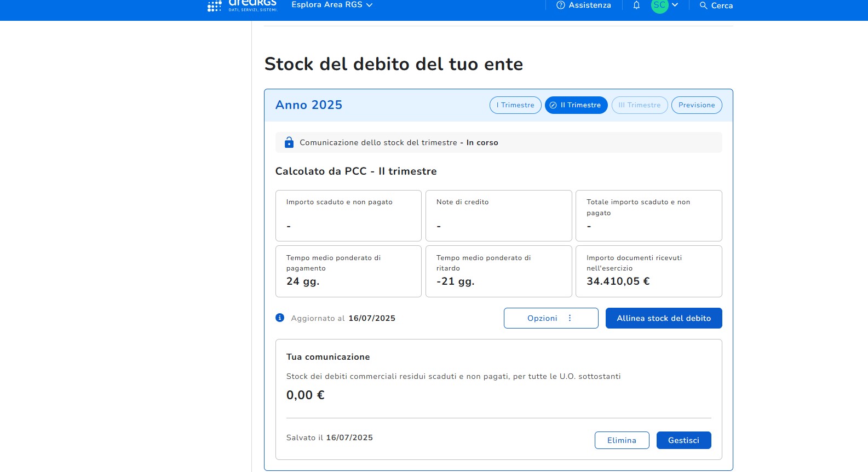Click the Importo documenti ricevuti card

tap(648, 271)
